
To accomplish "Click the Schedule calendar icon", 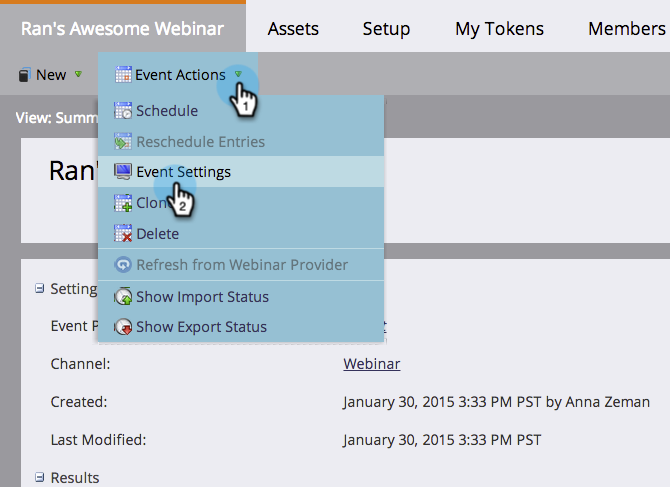I will click(124, 111).
